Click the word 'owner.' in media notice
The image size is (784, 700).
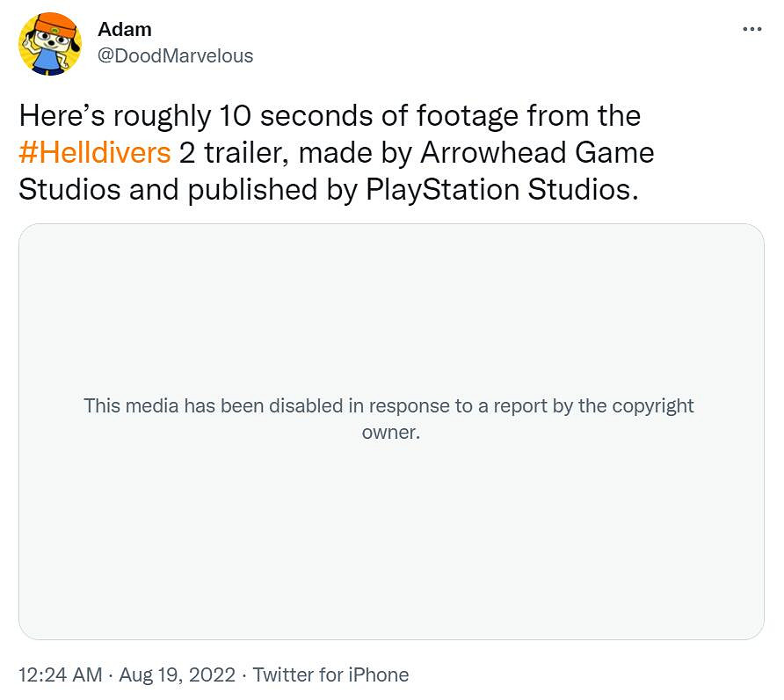tap(391, 433)
